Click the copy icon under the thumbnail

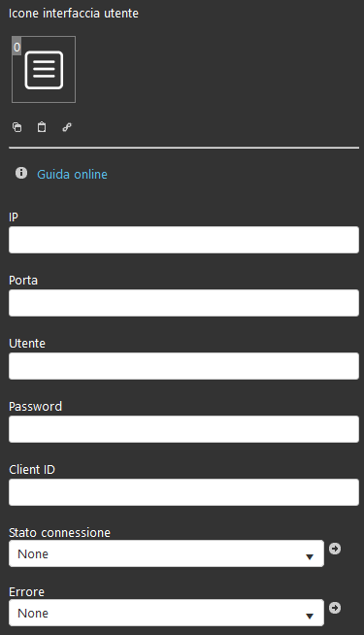(x=17, y=127)
